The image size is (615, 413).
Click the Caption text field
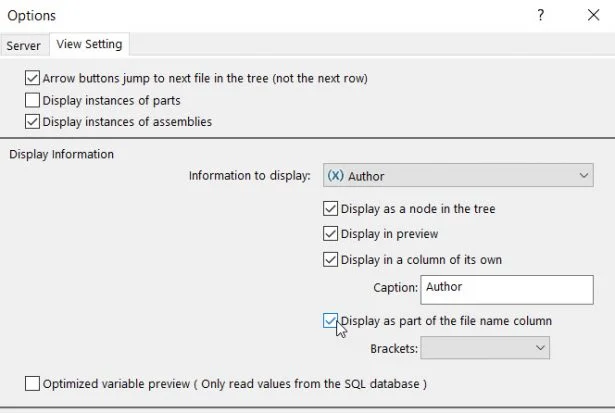[507, 288]
